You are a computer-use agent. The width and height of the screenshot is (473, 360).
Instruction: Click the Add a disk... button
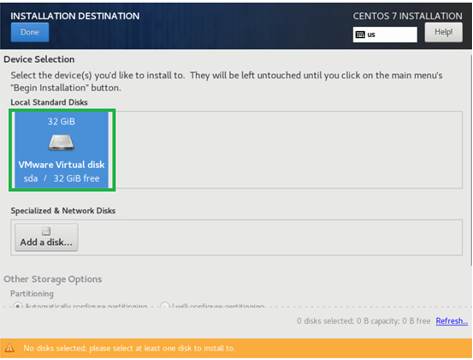pyautogui.click(x=46, y=237)
